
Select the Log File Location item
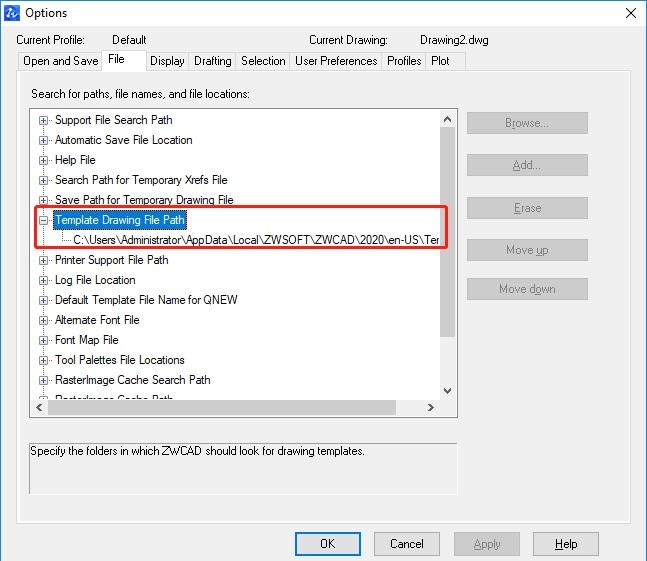point(95,280)
